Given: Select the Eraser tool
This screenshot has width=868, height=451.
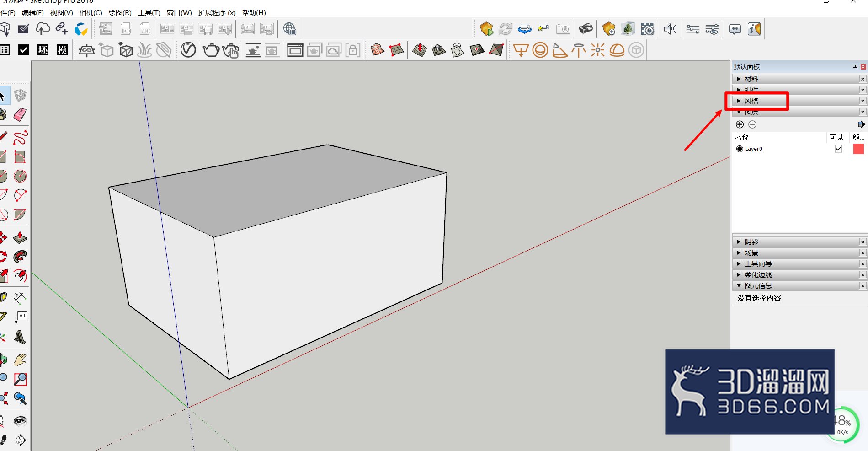Looking at the screenshot, I should [x=20, y=114].
